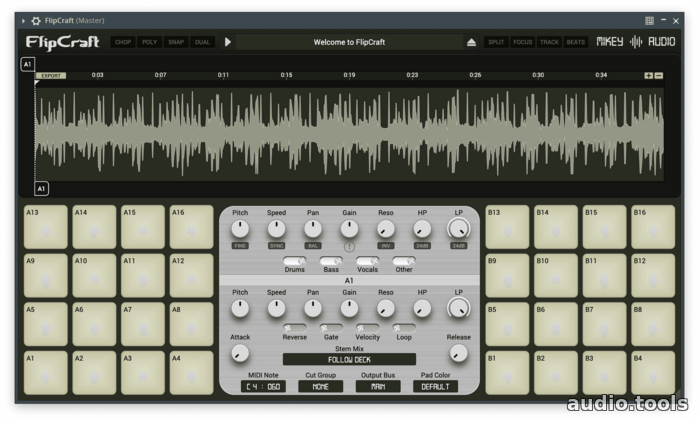
Task: Switch to the BEATS view tab
Action: coord(576,42)
